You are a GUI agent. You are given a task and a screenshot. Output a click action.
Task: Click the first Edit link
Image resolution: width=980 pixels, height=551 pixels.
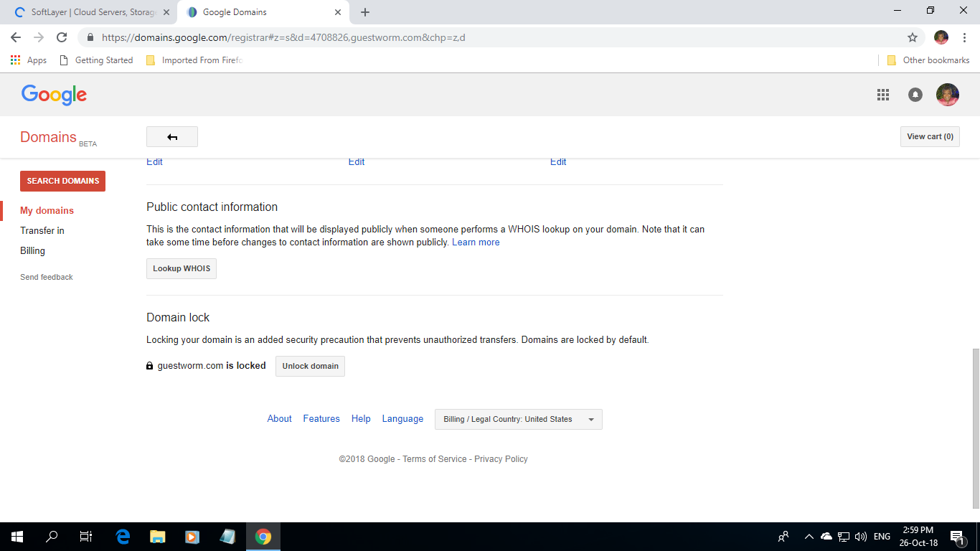tap(154, 162)
